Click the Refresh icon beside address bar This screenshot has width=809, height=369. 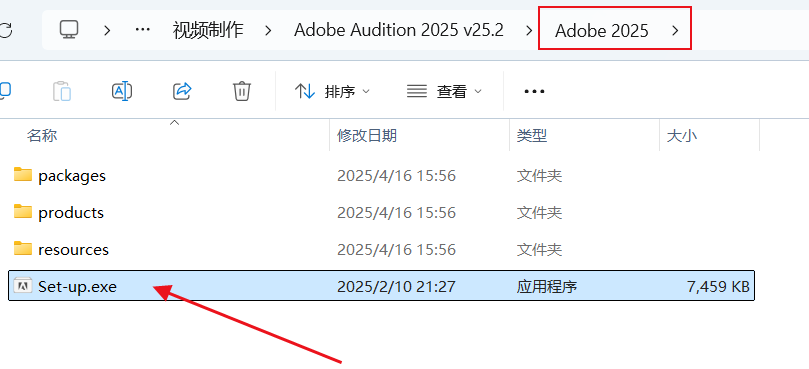pos(5,30)
